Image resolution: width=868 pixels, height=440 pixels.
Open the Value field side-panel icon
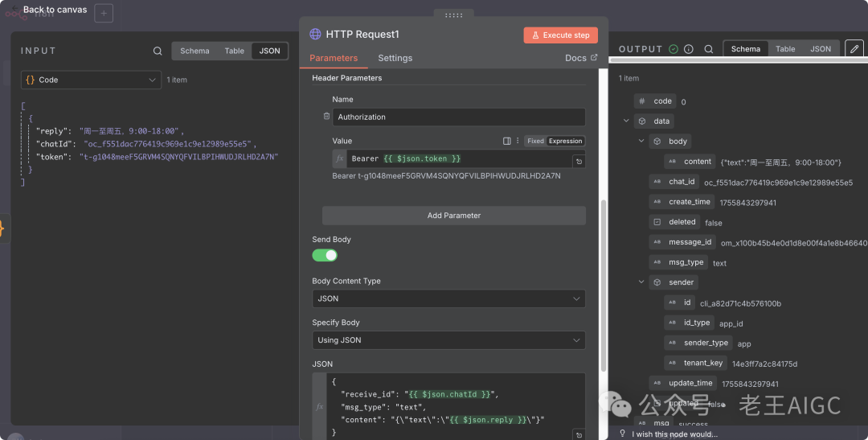tap(506, 141)
